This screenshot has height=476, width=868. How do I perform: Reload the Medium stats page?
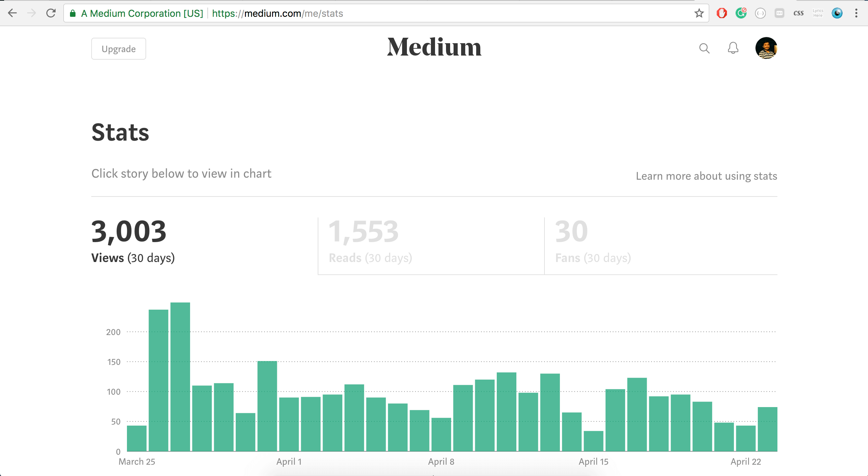click(51, 13)
